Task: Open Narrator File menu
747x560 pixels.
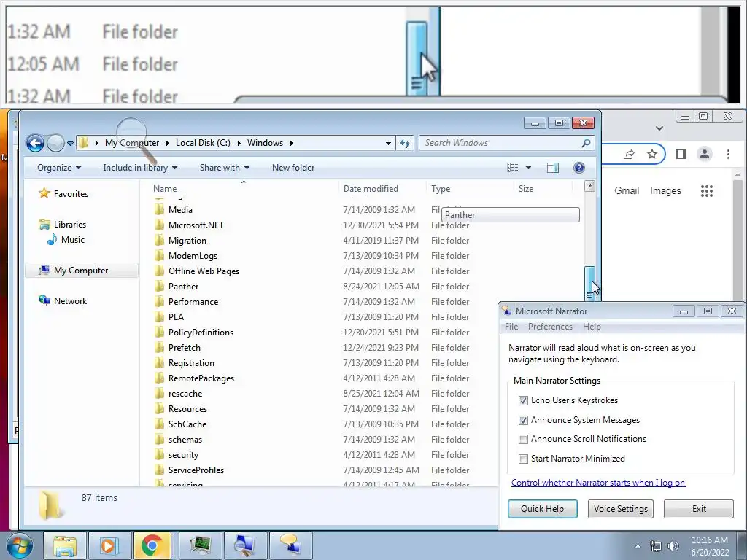Action: (x=511, y=327)
